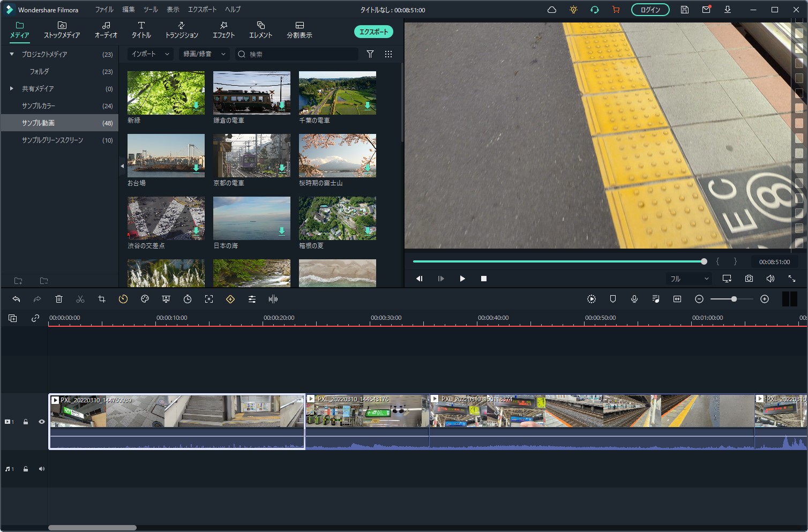Viewport: 808px width, 532px height.
Task: Click the ログイン button
Action: pyautogui.click(x=650, y=10)
